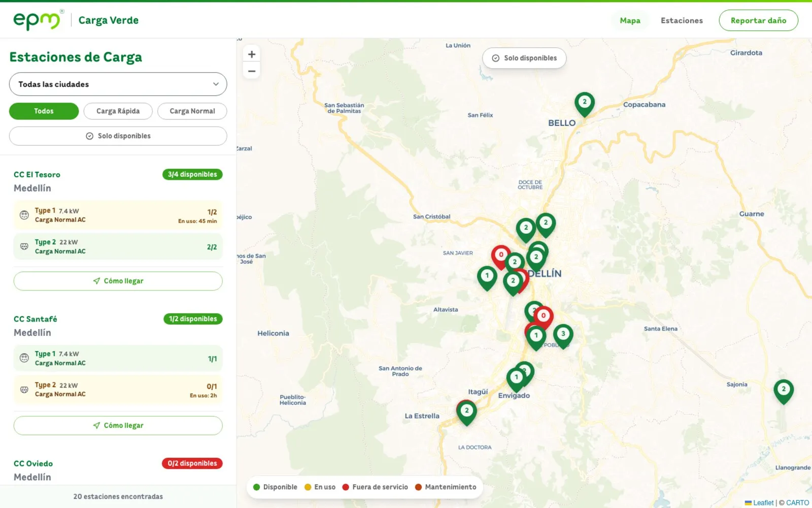Click marker 1 west of Medellín label
812x508 pixels.
pos(487,277)
